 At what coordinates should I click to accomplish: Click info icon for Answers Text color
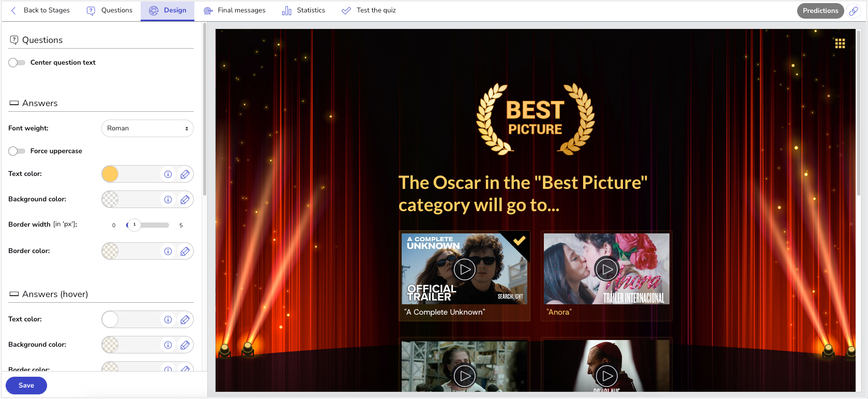[x=168, y=174]
